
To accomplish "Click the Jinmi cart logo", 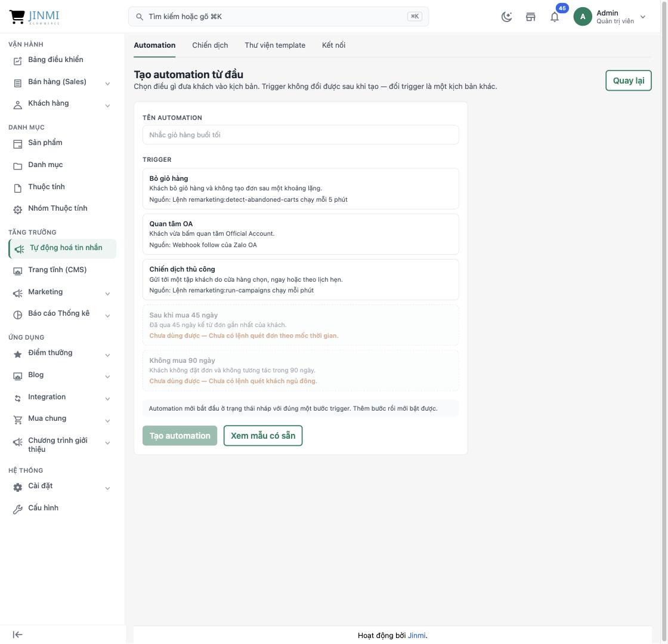I will (34, 17).
